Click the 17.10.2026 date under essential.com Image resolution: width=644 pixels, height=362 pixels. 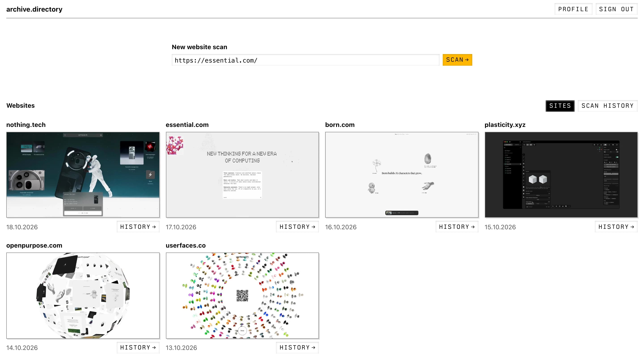181,227
